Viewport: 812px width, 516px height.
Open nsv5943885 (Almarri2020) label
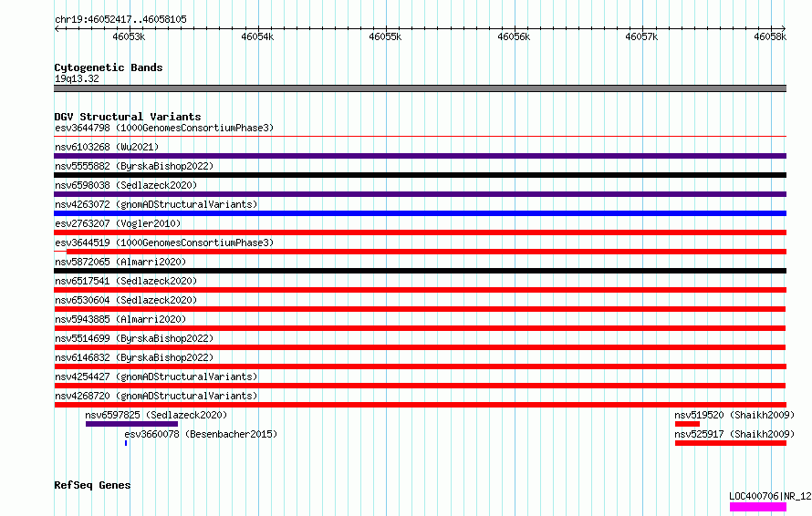(120, 319)
